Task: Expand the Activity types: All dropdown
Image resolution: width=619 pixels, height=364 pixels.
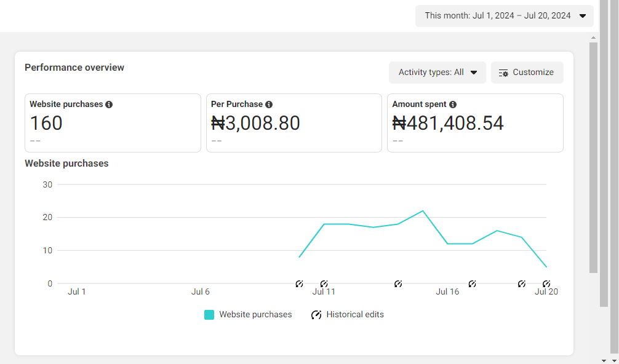Action: (437, 73)
